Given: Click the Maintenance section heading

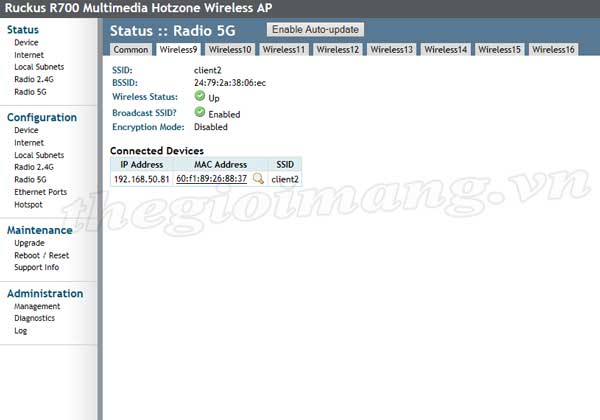Looking at the screenshot, I should 39,230.
